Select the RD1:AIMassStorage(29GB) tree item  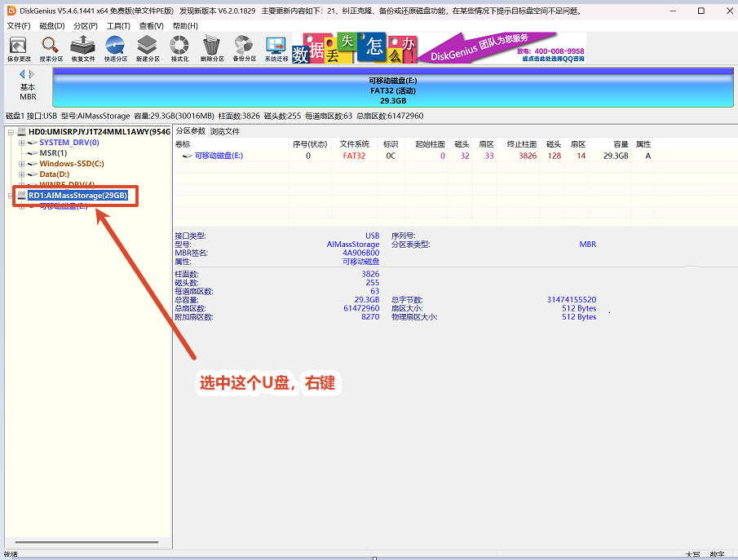(77, 196)
